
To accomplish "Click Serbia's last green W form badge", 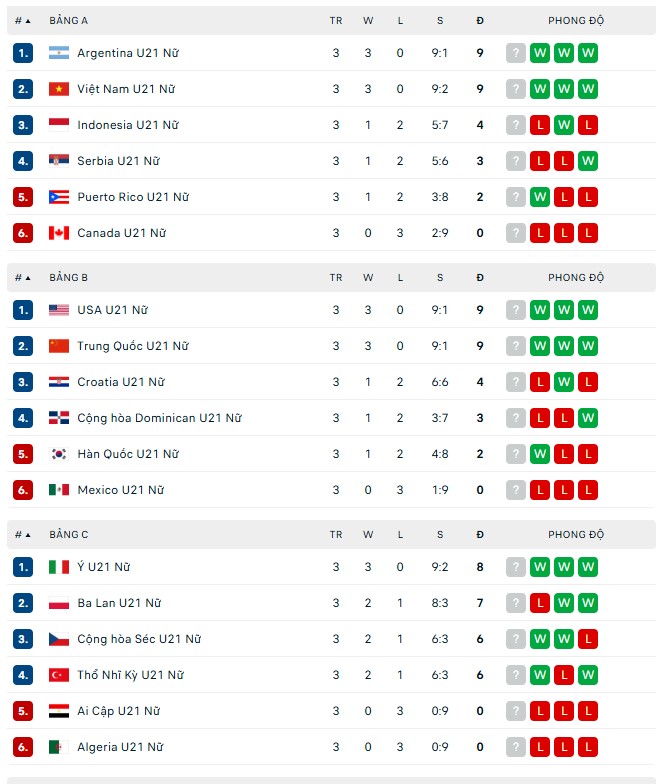I will pos(588,161).
